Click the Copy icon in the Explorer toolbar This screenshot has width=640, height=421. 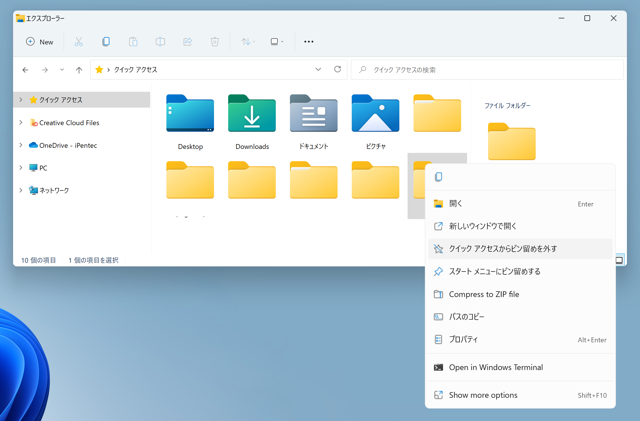tap(106, 42)
